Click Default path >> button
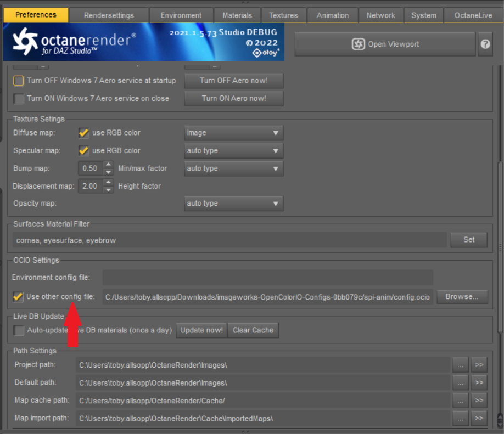Screen dimensions: 504x434 479,382
